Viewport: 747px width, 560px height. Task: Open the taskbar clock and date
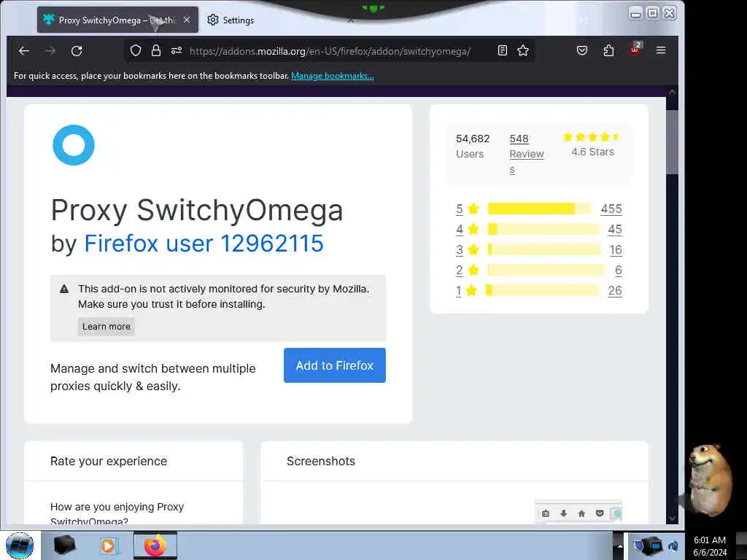(x=710, y=545)
